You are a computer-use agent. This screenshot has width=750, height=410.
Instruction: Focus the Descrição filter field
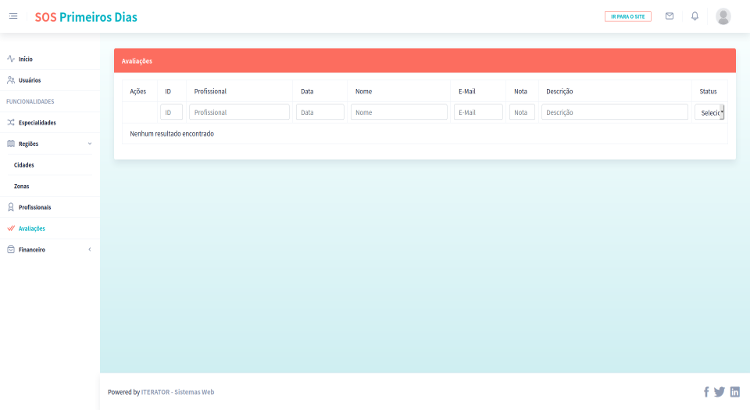tap(615, 112)
